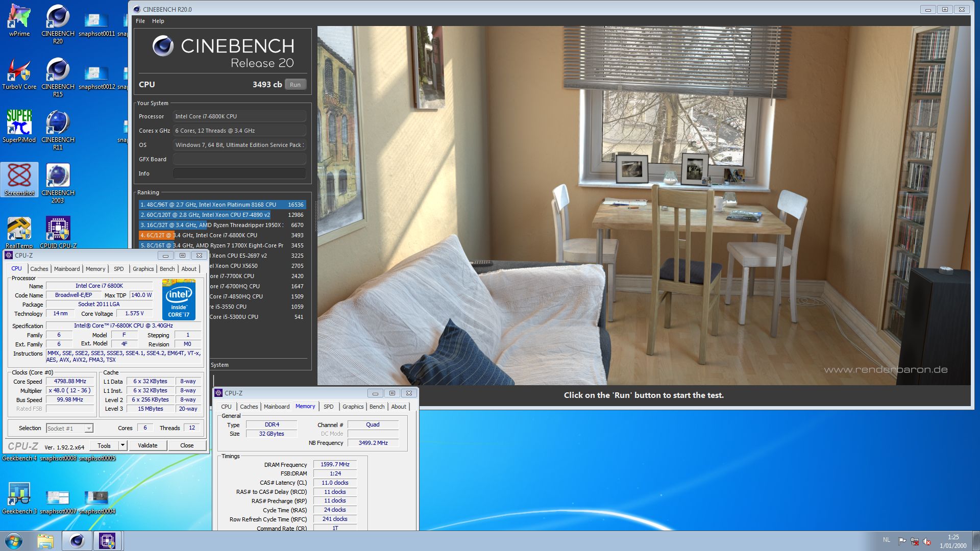Click the Cinebench Info input field

point(239,173)
